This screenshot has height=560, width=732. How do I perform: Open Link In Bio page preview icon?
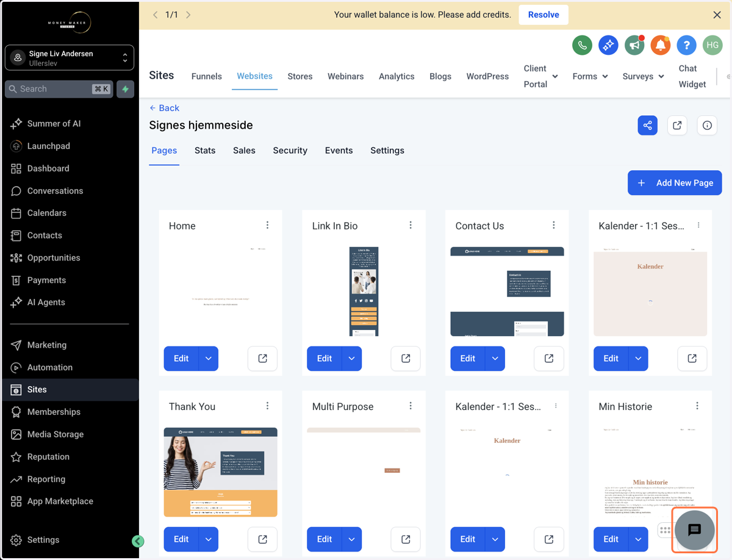406,359
